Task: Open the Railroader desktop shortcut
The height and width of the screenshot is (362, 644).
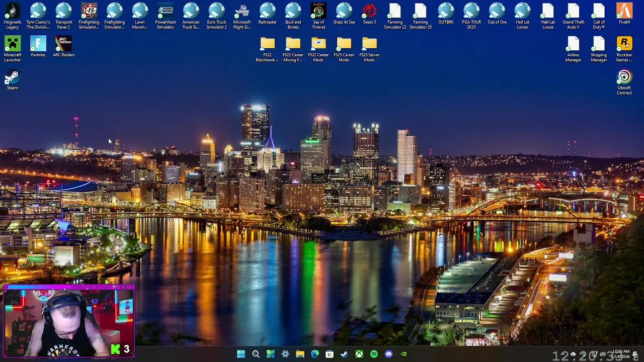Action: (x=267, y=14)
